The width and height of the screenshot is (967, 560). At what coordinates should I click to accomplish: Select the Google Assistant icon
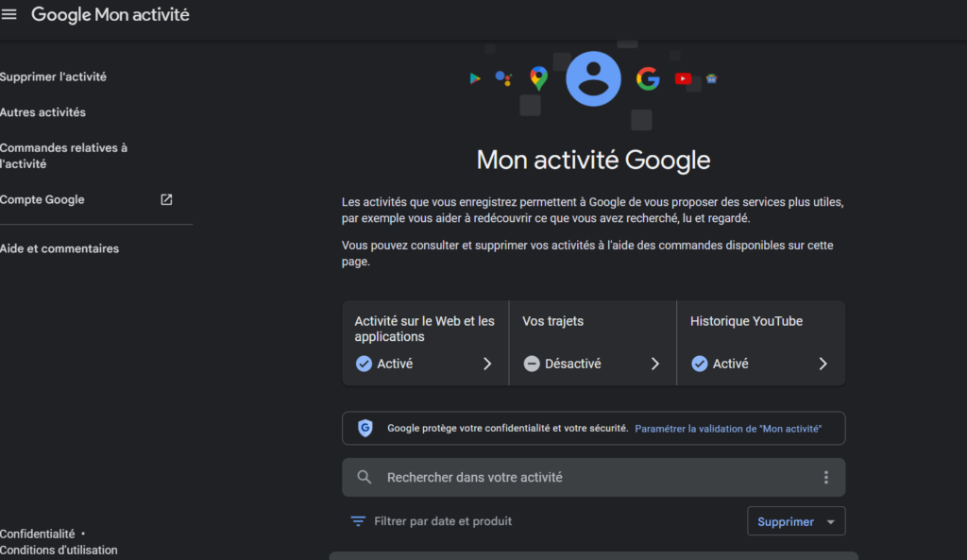point(503,78)
